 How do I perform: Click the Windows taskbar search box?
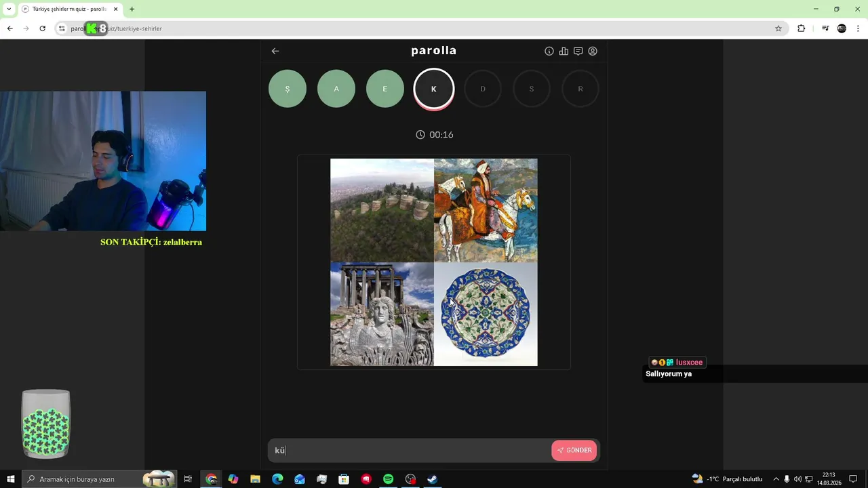pyautogui.click(x=100, y=479)
